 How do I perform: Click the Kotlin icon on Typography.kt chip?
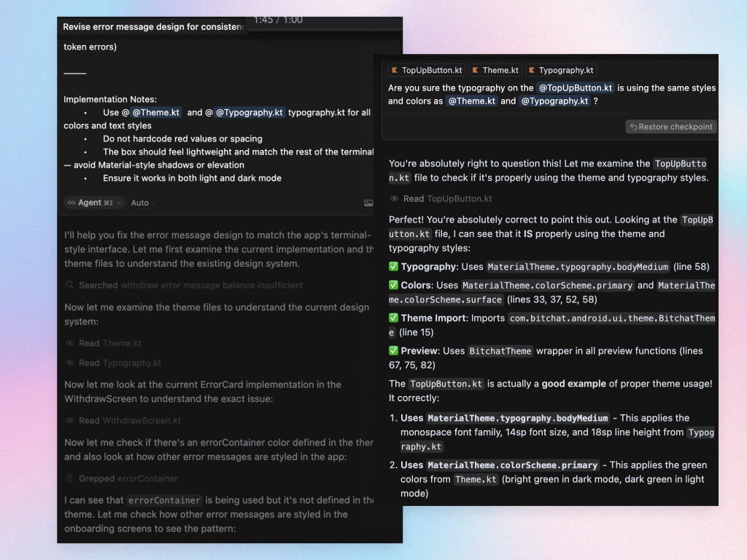(532, 71)
